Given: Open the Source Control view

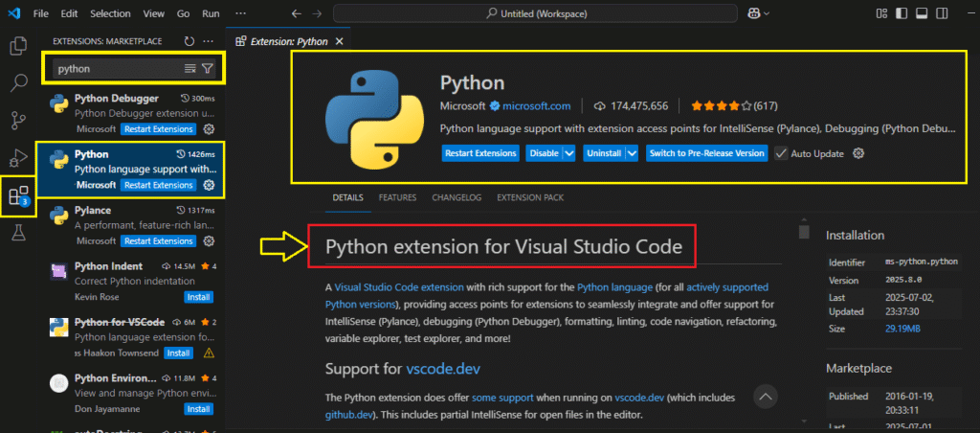Looking at the screenshot, I should point(19,120).
